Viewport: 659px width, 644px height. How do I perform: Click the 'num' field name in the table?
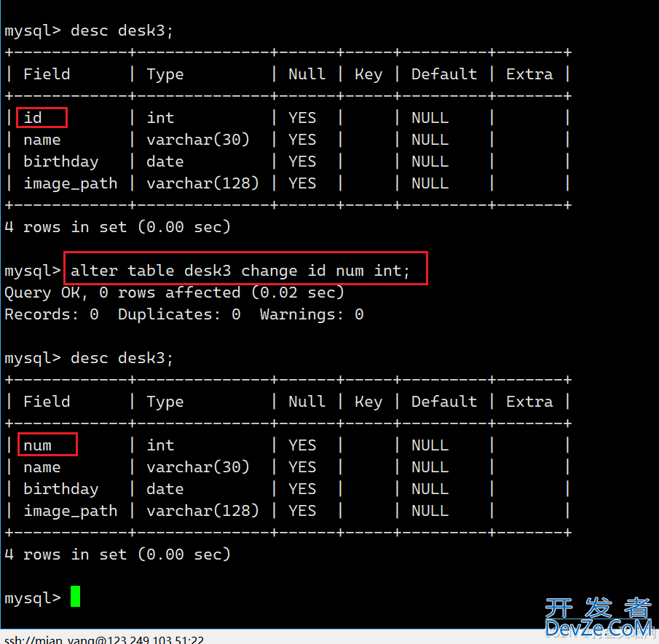pyautogui.click(x=37, y=445)
